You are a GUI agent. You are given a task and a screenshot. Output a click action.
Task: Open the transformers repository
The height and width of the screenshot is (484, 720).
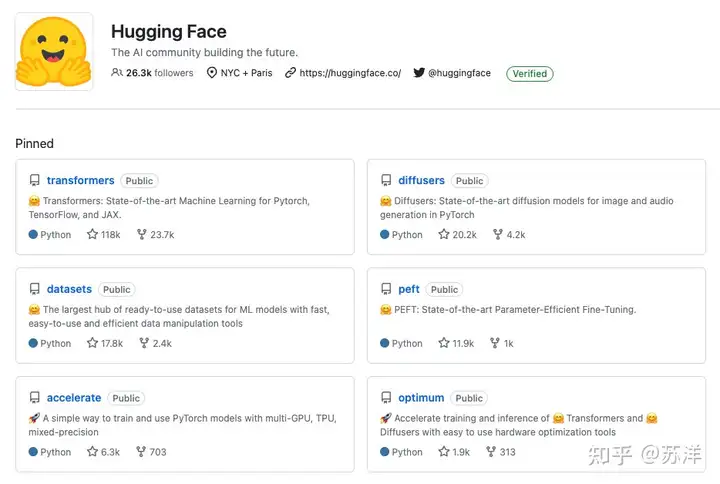click(x=80, y=181)
